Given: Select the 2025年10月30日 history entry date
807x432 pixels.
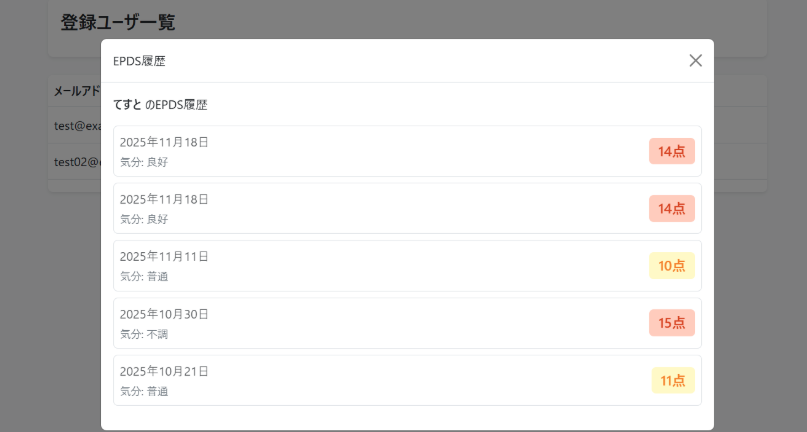Looking at the screenshot, I should pyautogui.click(x=164, y=314).
